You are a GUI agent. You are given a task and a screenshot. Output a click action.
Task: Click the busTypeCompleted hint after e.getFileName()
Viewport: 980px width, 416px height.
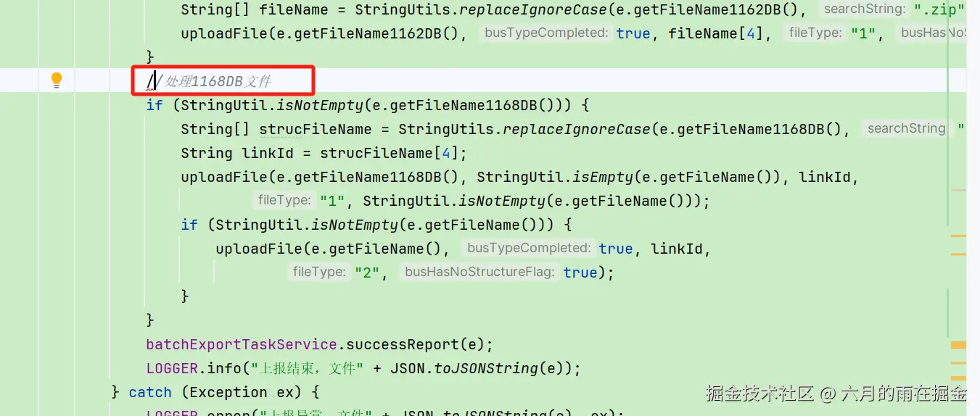[529, 248]
